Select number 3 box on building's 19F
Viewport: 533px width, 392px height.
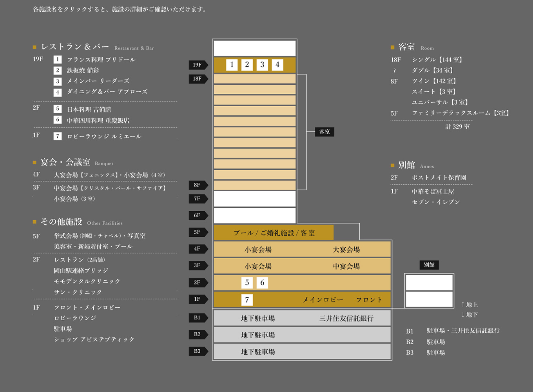coord(262,65)
